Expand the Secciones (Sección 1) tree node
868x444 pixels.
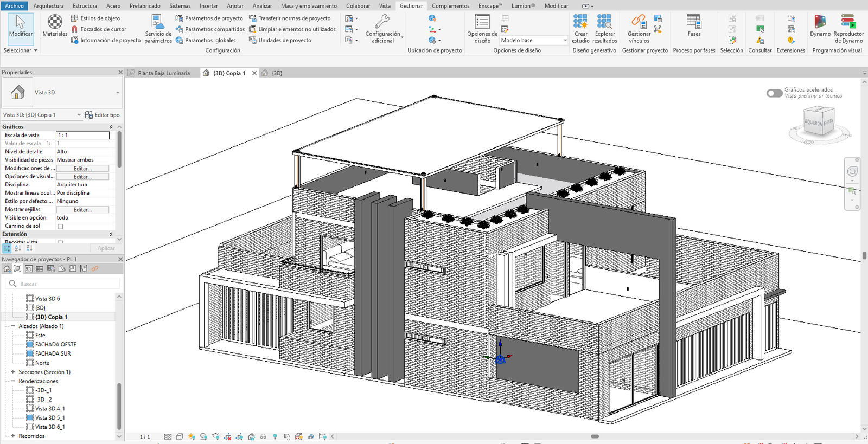[x=12, y=372]
